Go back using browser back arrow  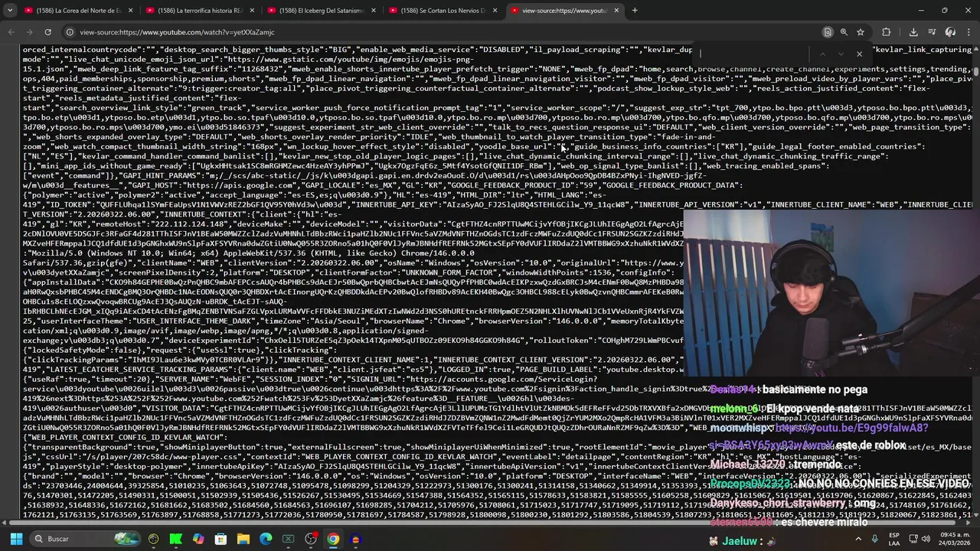[11, 32]
